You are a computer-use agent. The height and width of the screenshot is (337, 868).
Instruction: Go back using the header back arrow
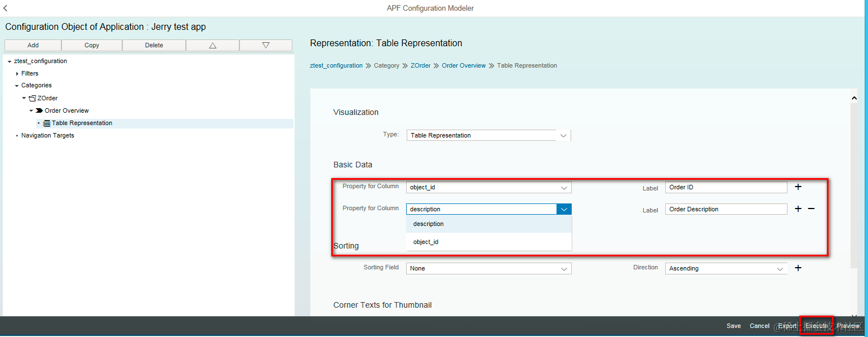[6, 8]
